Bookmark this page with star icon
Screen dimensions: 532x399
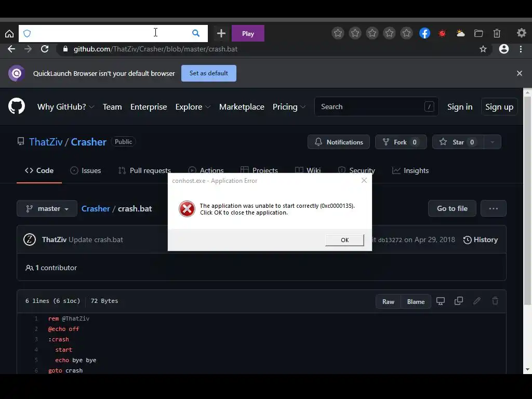483,49
